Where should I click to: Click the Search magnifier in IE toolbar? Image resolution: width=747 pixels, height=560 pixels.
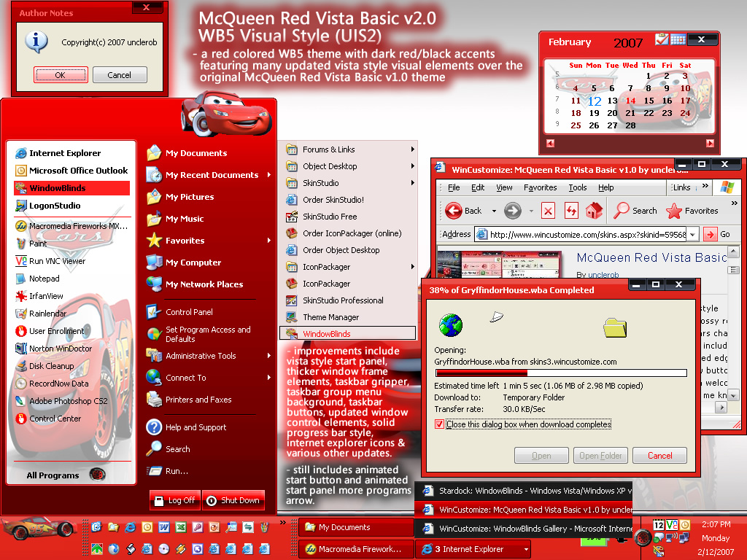622,211
